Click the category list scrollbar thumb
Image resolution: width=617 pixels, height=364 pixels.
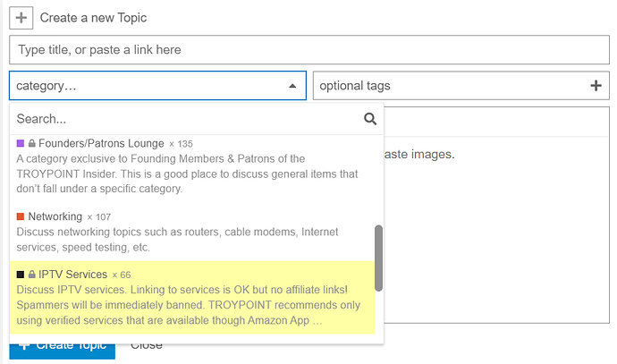tap(378, 258)
